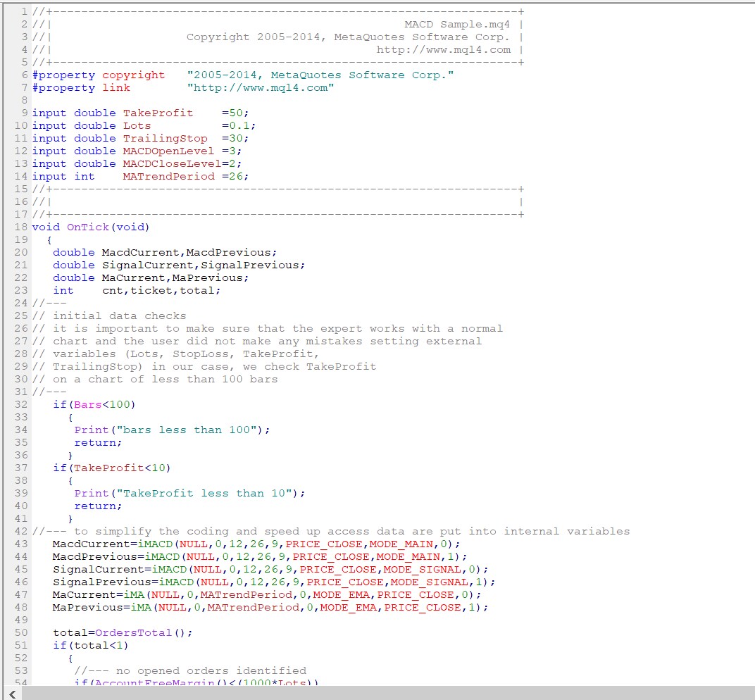Image resolution: width=755 pixels, height=700 pixels.
Task: Click "MacdCurrent,MacdPrevious;" on line 20
Action: pyautogui.click(x=189, y=252)
